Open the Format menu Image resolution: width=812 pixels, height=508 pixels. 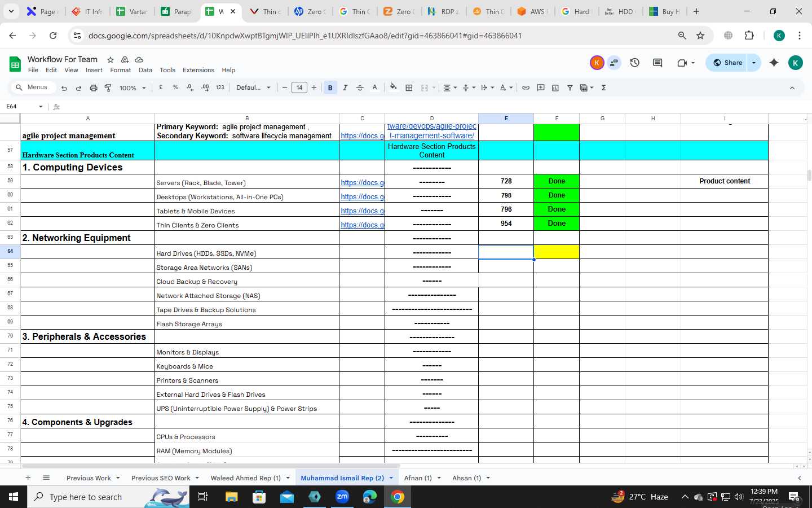[121, 70]
